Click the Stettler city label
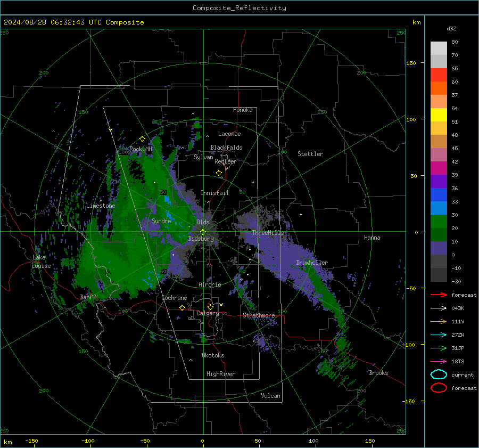The image size is (479, 448). (x=310, y=154)
